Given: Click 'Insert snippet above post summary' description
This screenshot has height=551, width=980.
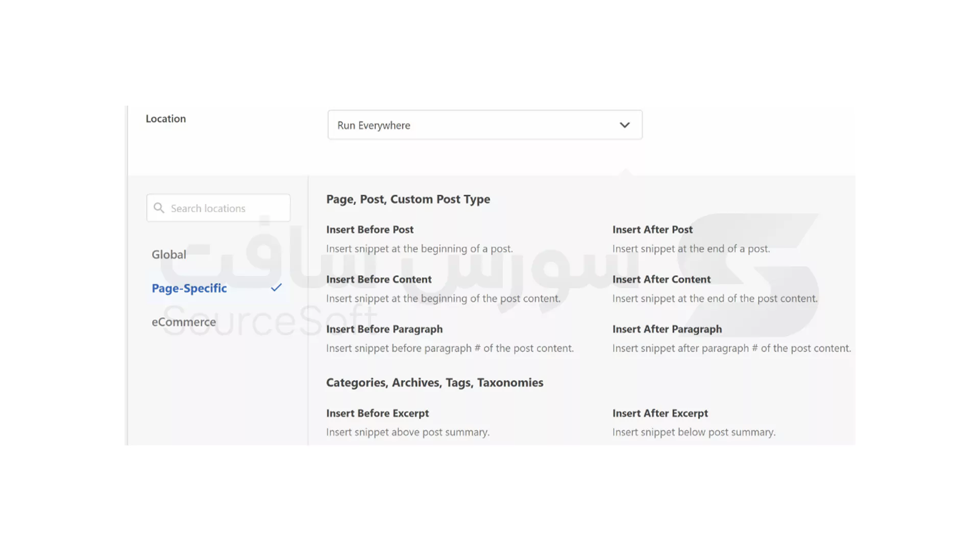Looking at the screenshot, I should click(407, 432).
